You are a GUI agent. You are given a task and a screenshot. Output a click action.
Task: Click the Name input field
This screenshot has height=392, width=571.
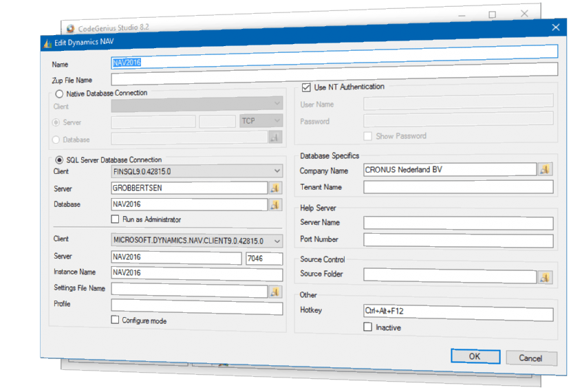tap(334, 56)
